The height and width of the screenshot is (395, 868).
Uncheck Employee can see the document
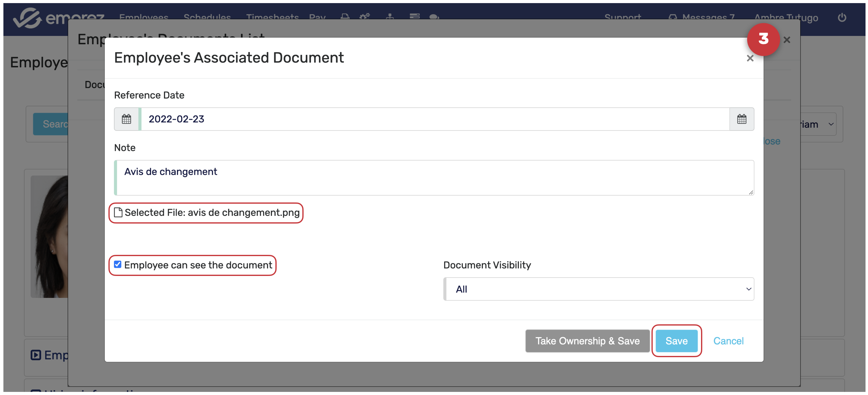(118, 264)
